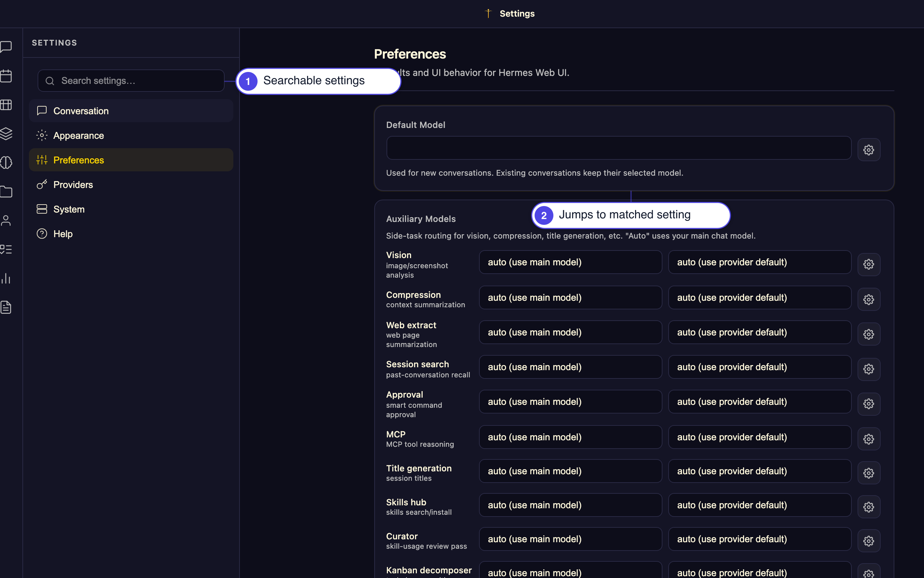Open the document file icon in the left rail
This screenshot has height=578, width=924.
click(6, 307)
